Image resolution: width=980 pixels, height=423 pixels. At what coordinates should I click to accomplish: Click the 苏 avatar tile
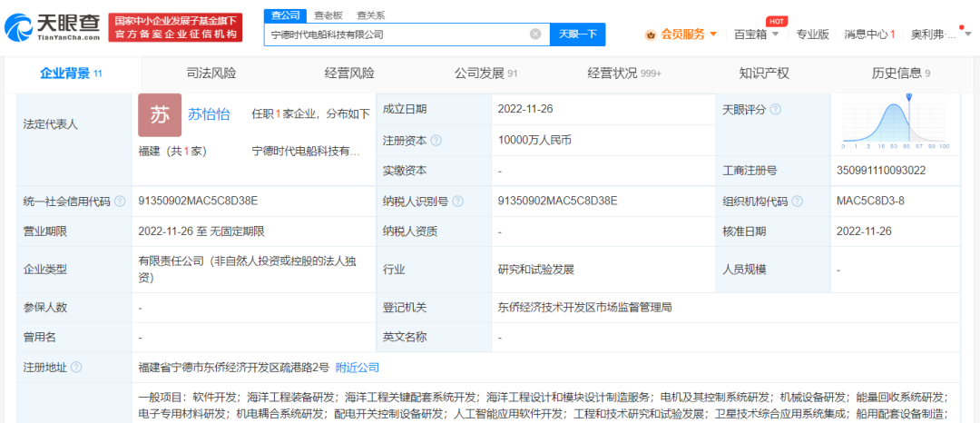(160, 115)
